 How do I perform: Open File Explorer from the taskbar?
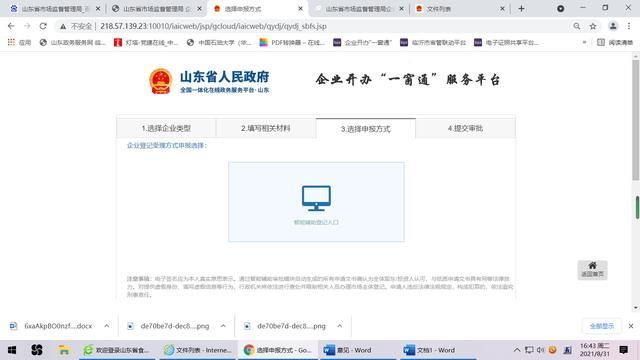(64, 350)
